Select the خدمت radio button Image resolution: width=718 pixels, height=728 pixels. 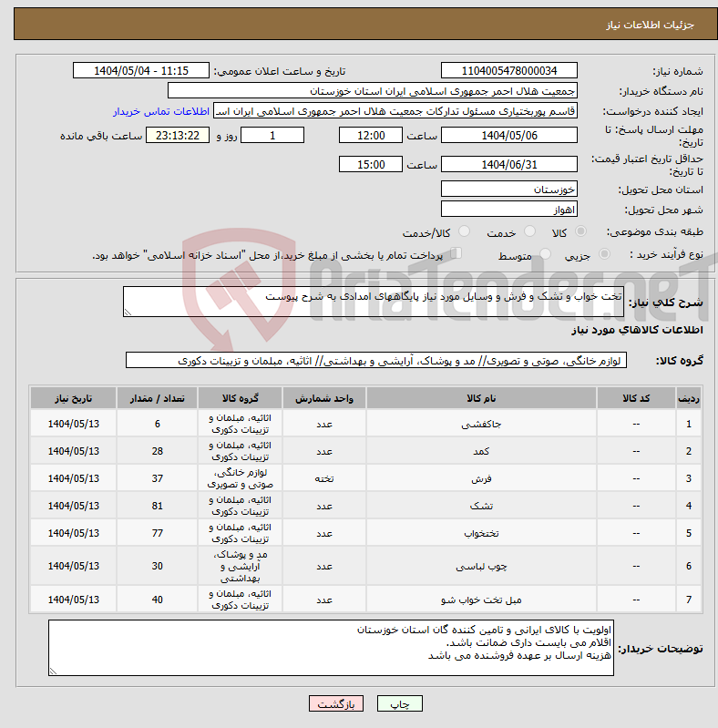pos(529,231)
